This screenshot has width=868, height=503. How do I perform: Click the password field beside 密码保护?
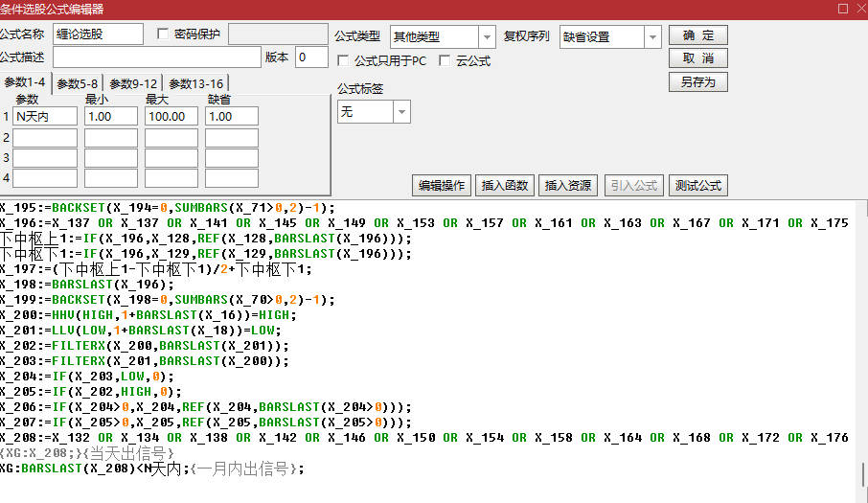[278, 34]
